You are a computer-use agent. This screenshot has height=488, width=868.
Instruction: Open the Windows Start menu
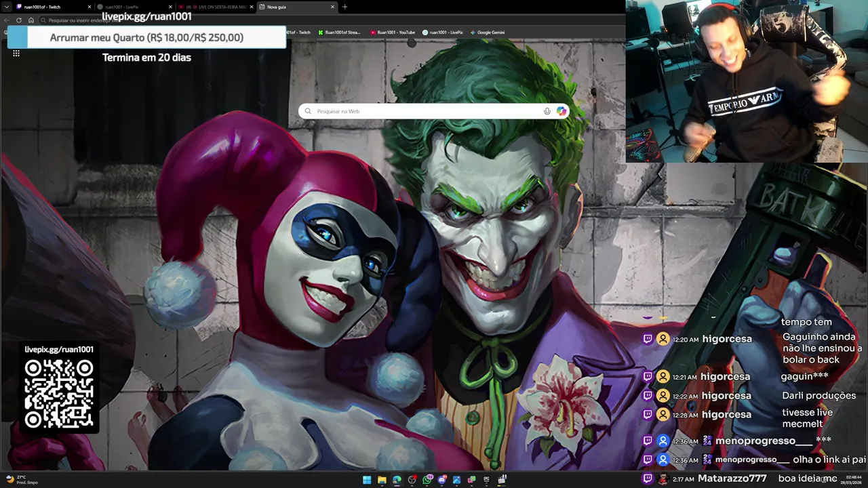(x=367, y=480)
